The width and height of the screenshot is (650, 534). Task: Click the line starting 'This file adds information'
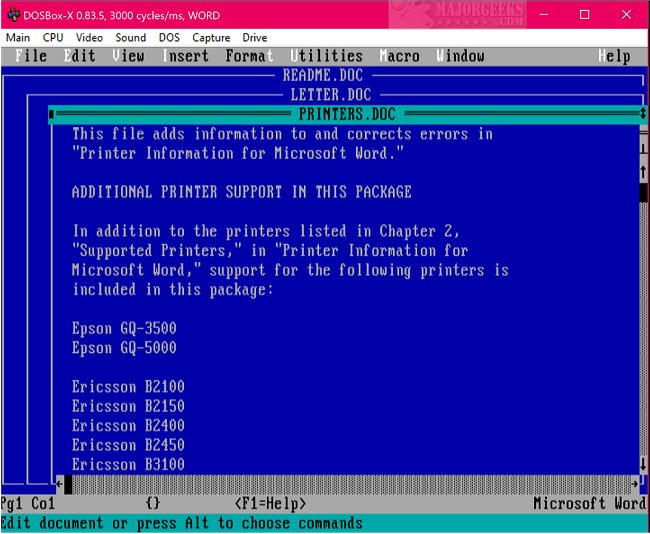(x=282, y=134)
